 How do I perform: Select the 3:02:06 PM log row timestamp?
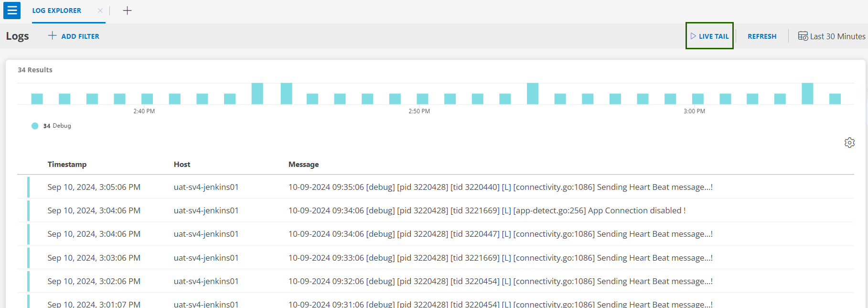[x=94, y=281]
